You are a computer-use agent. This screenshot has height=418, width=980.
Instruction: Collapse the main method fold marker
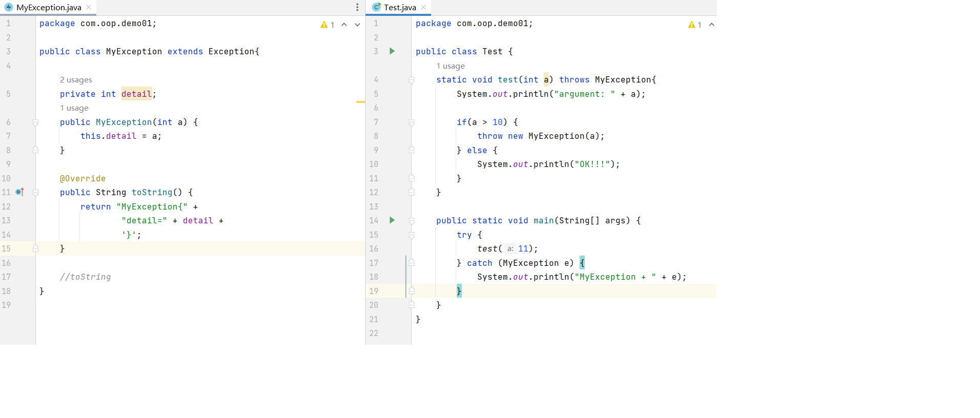coord(411,221)
